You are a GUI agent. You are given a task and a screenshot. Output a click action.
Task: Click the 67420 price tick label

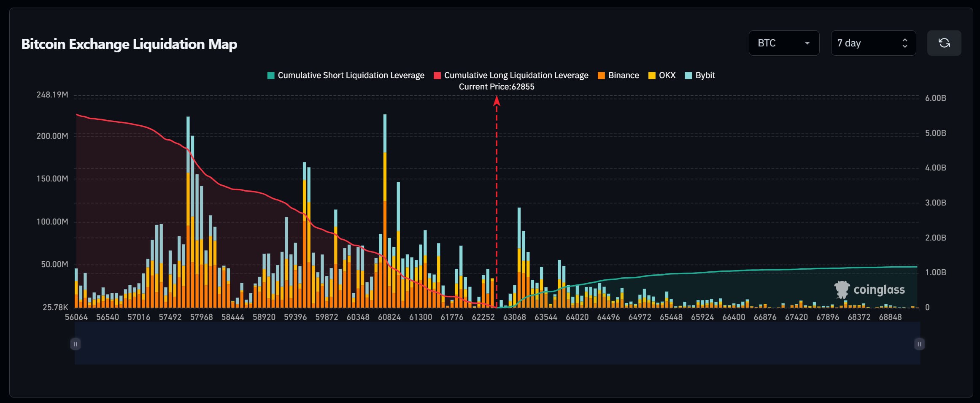click(796, 317)
